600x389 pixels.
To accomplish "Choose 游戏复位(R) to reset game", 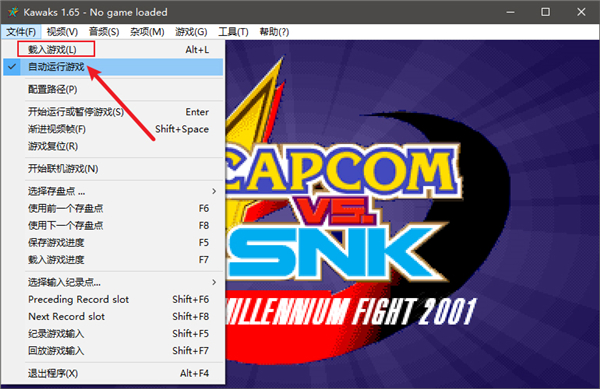I will point(113,146).
